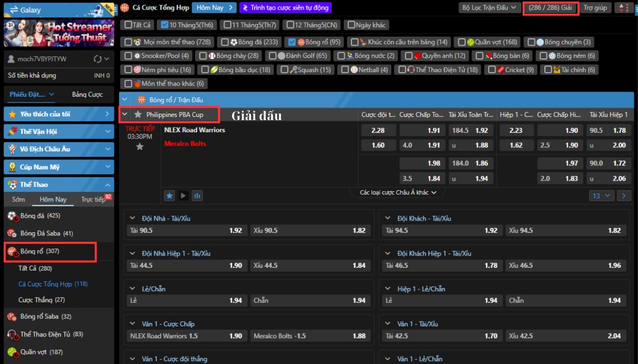Click the odds sort arrows icon
This screenshot has width=638, height=364.
click(x=622, y=8)
